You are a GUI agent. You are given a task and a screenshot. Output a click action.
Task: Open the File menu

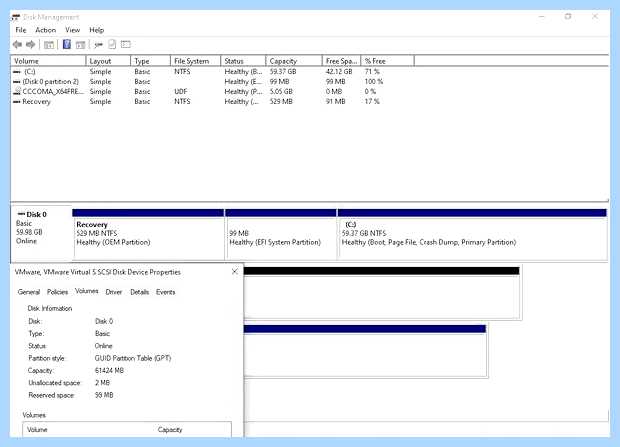[x=21, y=30]
